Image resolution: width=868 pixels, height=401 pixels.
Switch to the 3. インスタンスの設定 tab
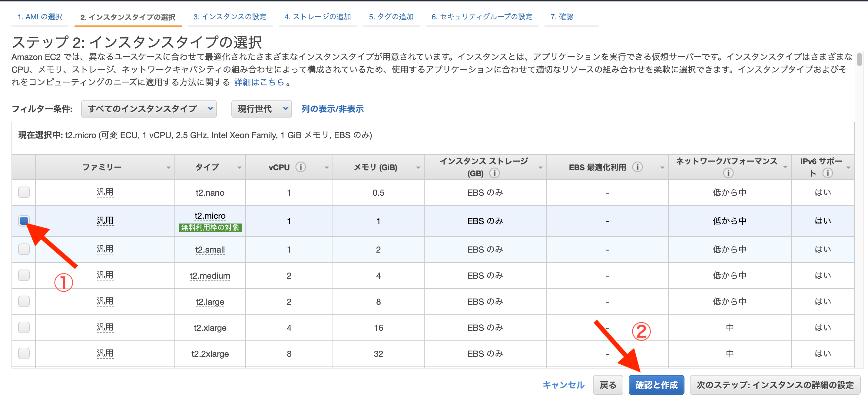[x=230, y=17]
